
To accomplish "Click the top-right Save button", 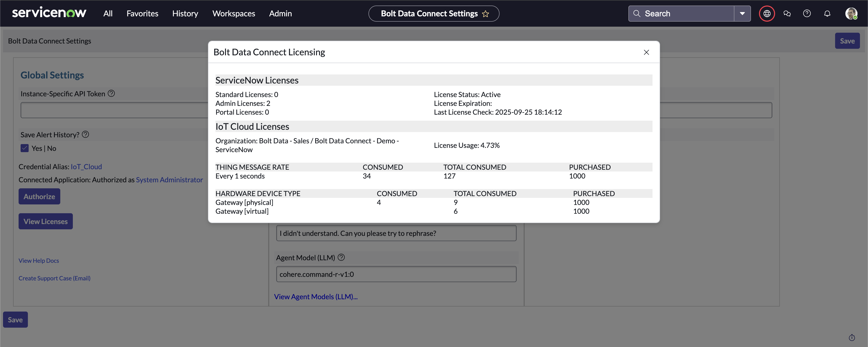I will coord(847,41).
